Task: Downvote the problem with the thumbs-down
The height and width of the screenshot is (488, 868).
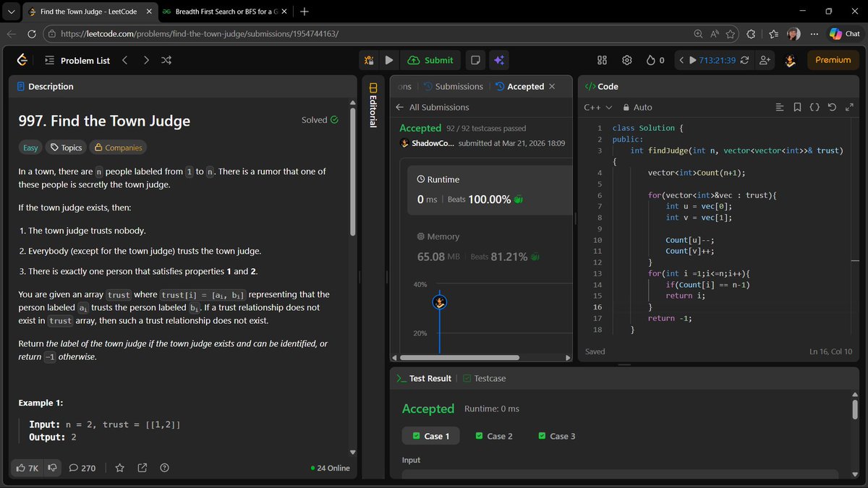Action: [53, 468]
